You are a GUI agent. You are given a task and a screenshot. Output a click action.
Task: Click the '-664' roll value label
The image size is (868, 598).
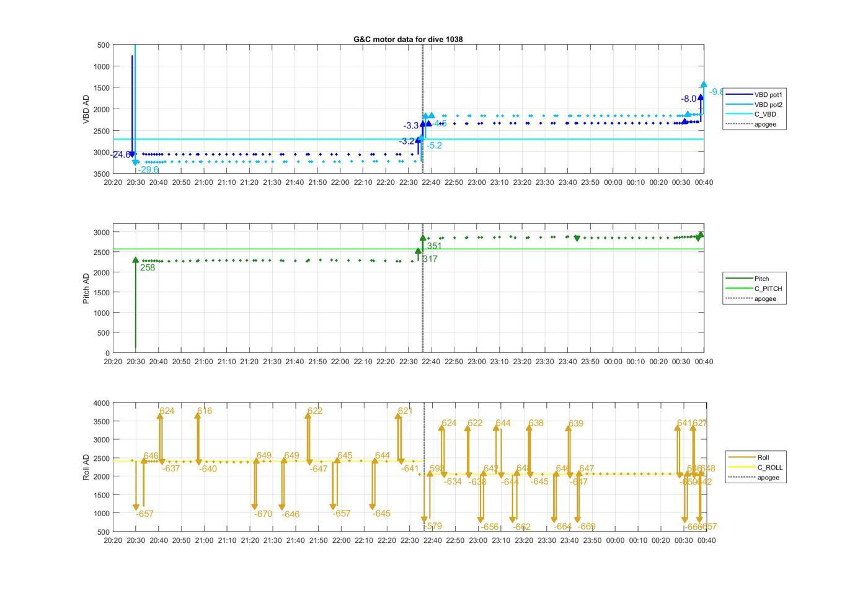click(x=562, y=526)
